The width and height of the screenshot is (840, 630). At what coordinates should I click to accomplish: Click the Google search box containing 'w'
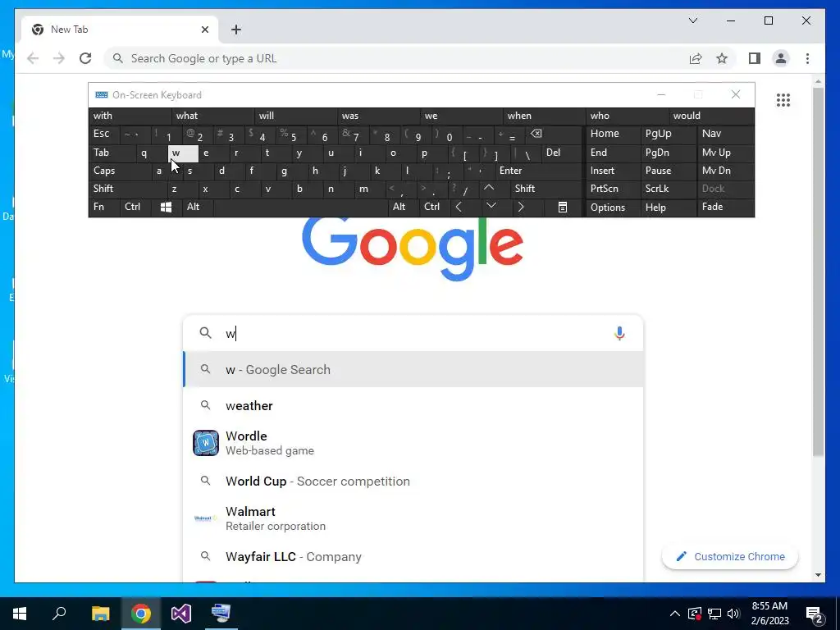click(413, 333)
